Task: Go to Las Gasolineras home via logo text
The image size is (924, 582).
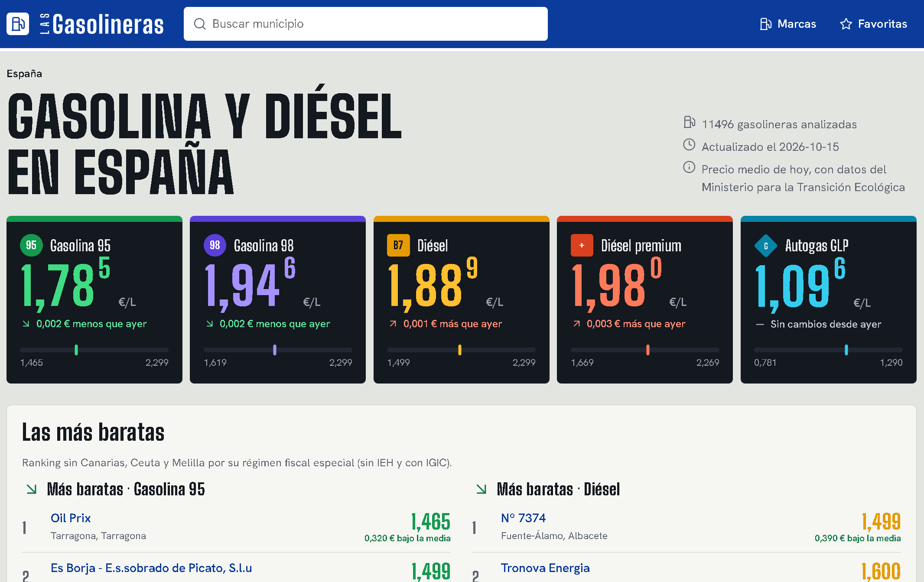Action: pos(102,24)
